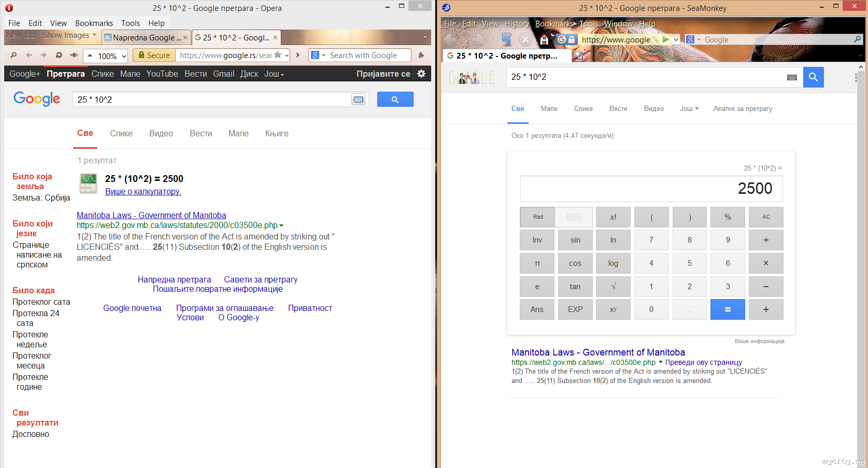
Task: Open the History menu in SeaMonkey
Action: (517, 24)
